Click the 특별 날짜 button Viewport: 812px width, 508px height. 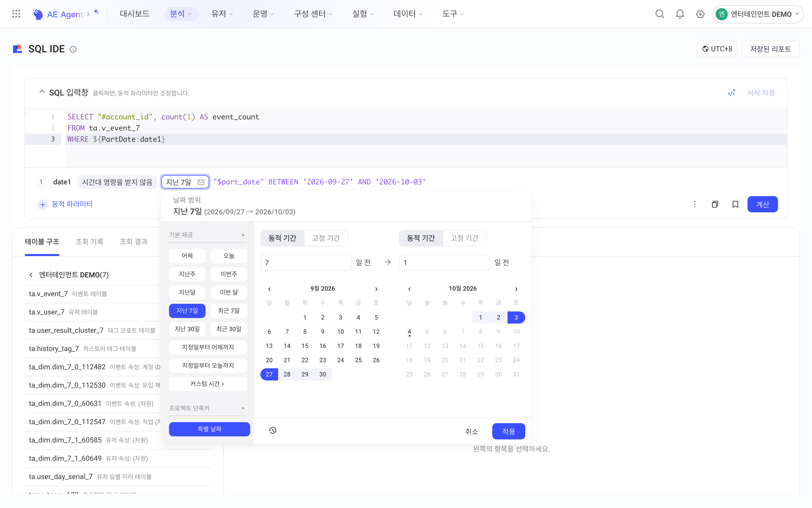[209, 429]
